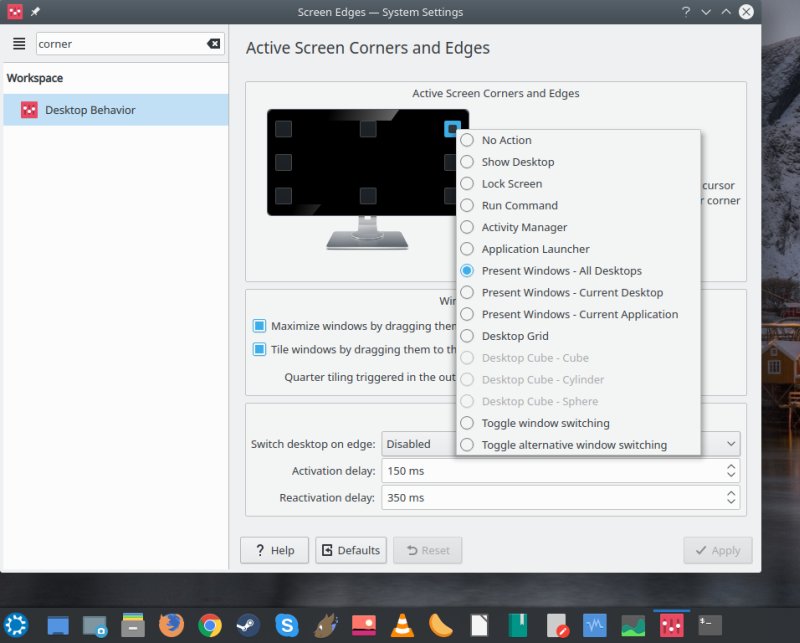
Task: Open the terminal icon in the taskbar
Action: (710, 625)
